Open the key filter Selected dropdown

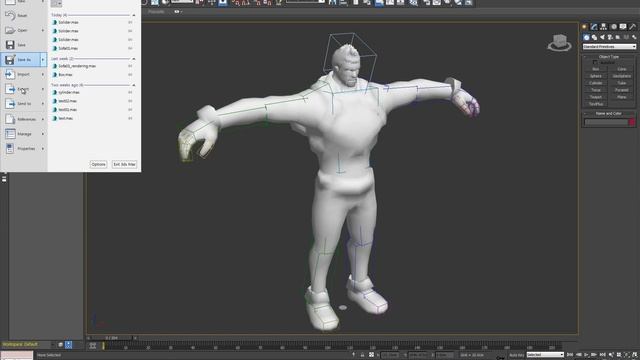545,355
